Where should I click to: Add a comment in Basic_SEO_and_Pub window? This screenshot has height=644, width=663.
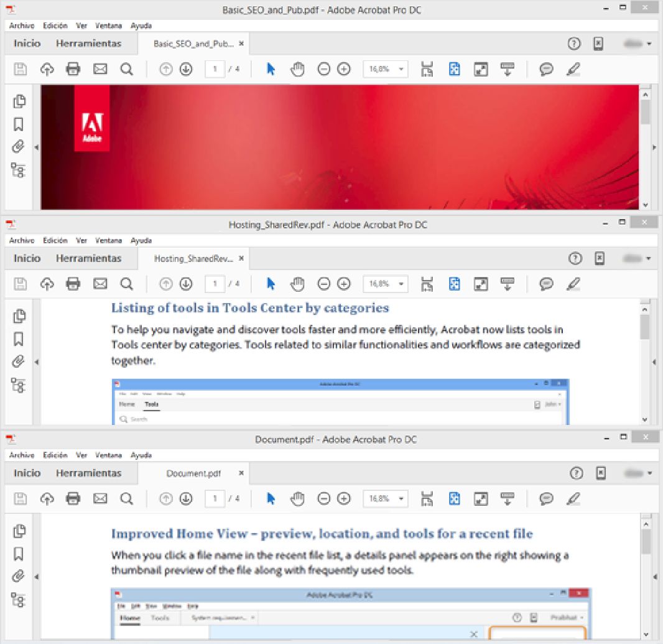pos(546,69)
